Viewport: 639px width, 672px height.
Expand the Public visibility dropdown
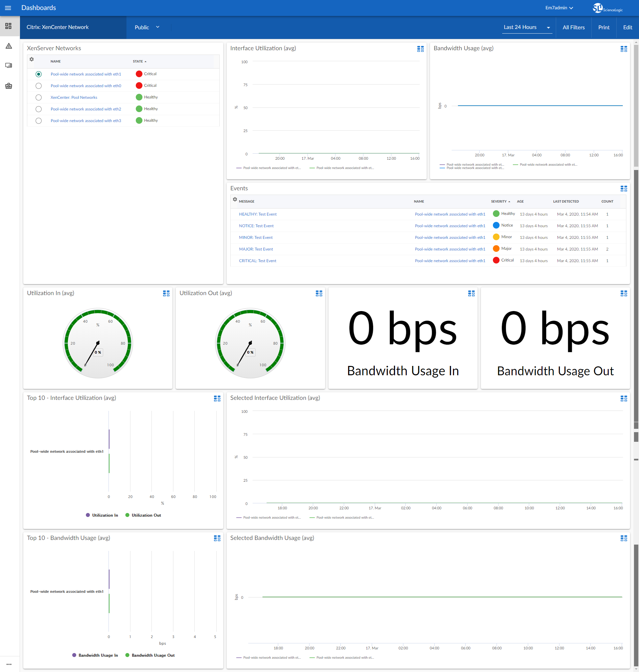coord(147,27)
